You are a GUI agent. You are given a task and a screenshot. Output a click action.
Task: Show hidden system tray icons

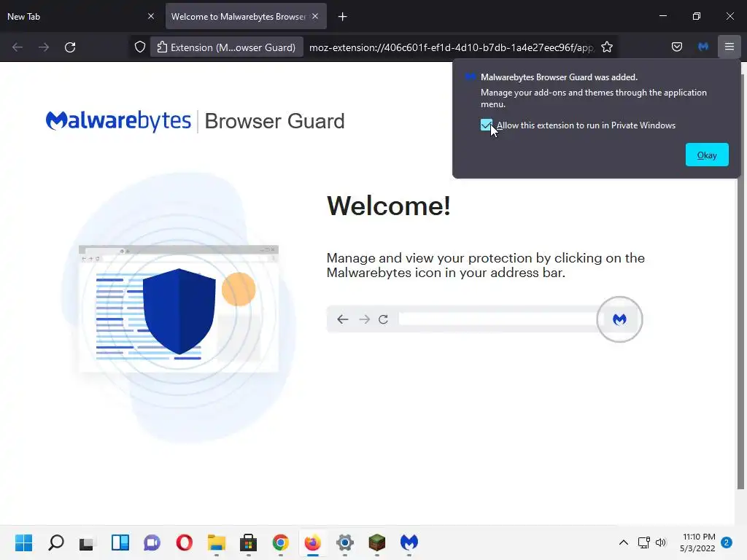coord(623,542)
